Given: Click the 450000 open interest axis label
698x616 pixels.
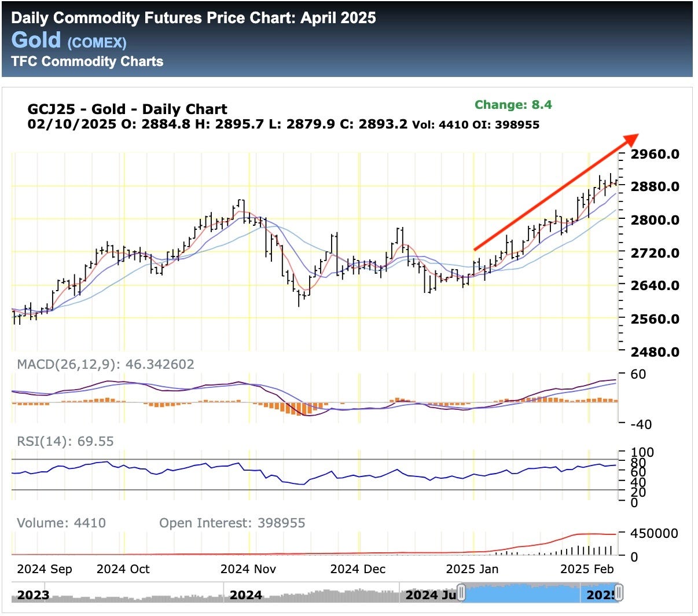Looking at the screenshot, I should click(655, 533).
